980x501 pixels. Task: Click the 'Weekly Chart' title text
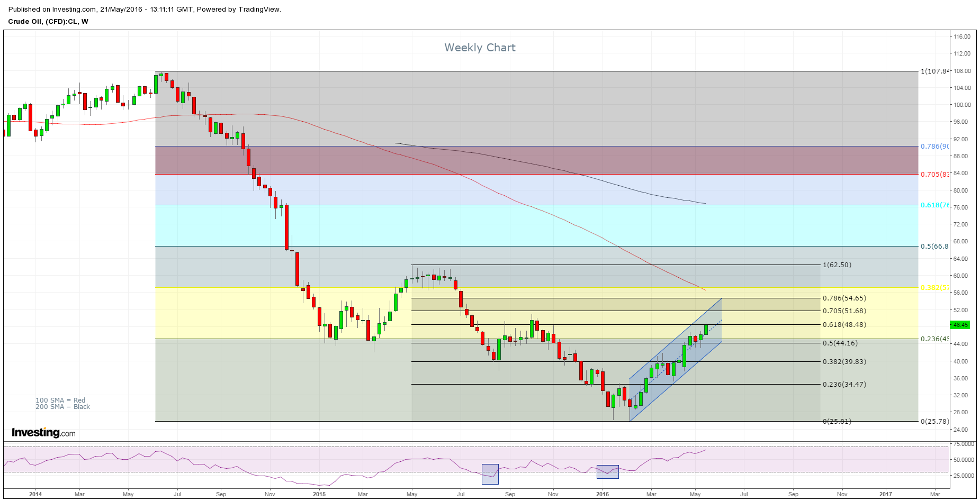(x=480, y=48)
